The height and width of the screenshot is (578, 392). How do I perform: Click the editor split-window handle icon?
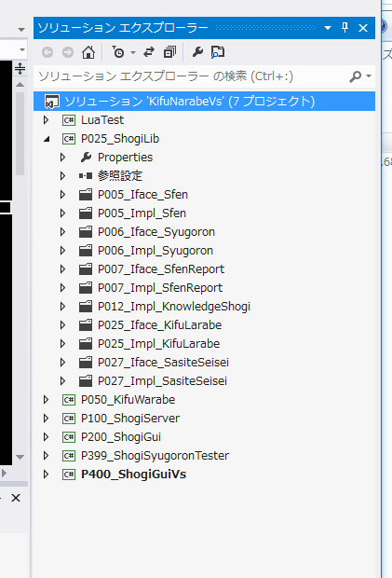pos(20,69)
